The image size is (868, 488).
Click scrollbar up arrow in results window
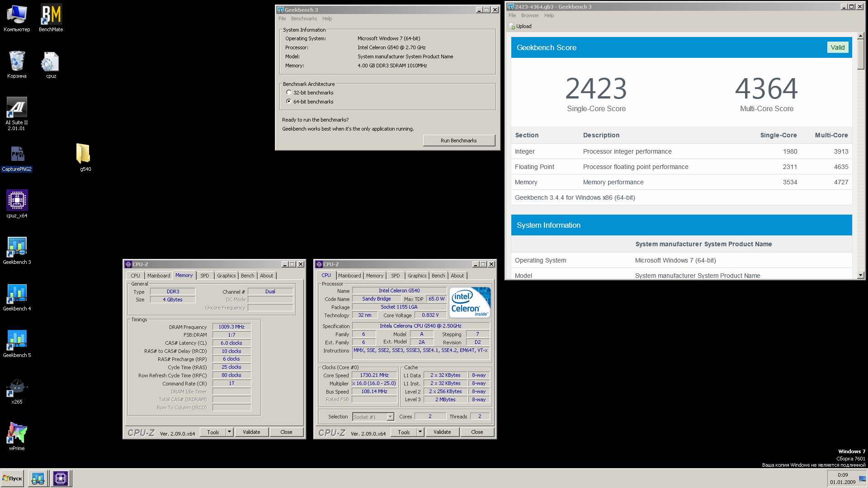[x=860, y=36]
